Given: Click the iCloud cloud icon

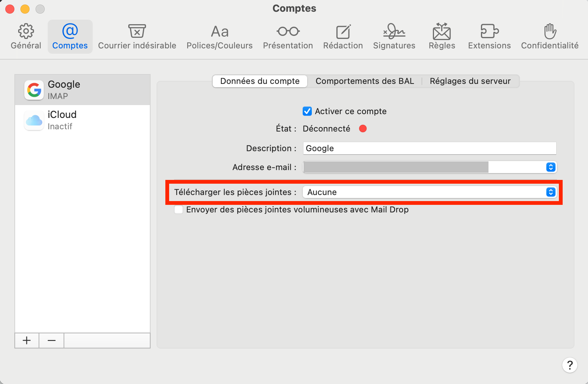Looking at the screenshot, I should click(34, 120).
